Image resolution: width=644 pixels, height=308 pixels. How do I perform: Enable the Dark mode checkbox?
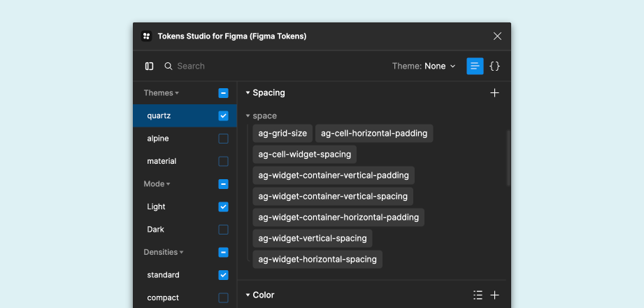click(224, 230)
